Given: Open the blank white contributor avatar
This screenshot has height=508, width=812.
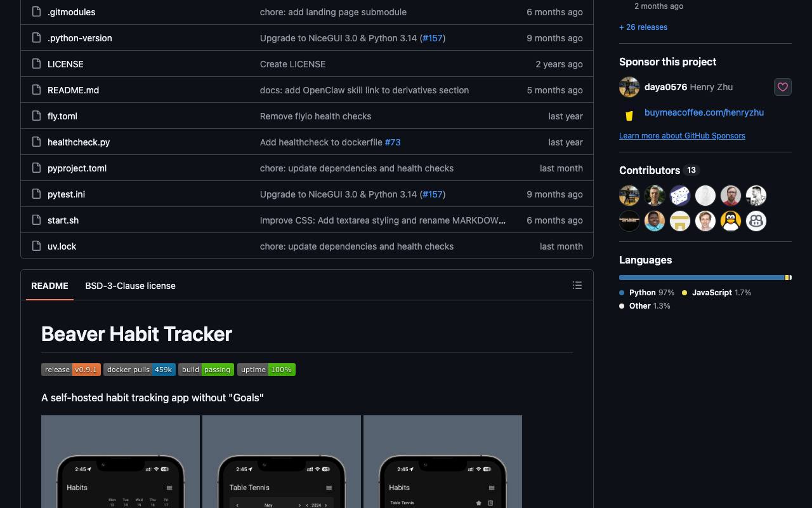Looking at the screenshot, I should (705, 196).
